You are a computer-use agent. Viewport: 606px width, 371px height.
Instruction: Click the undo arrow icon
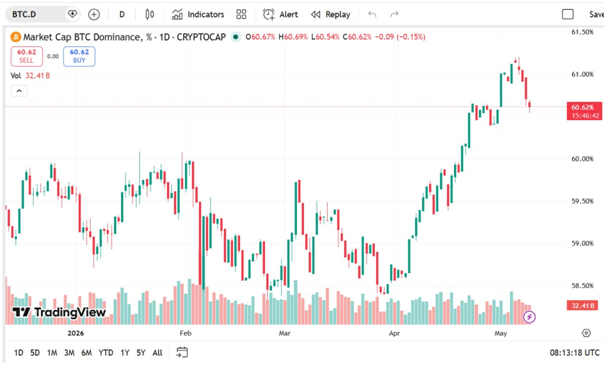[372, 15]
